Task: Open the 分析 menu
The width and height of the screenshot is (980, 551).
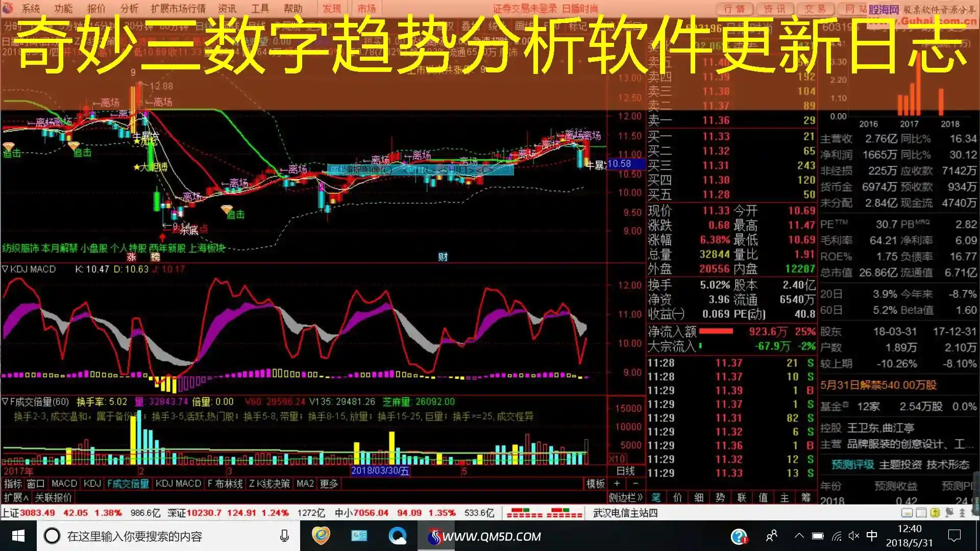Action: point(129,9)
